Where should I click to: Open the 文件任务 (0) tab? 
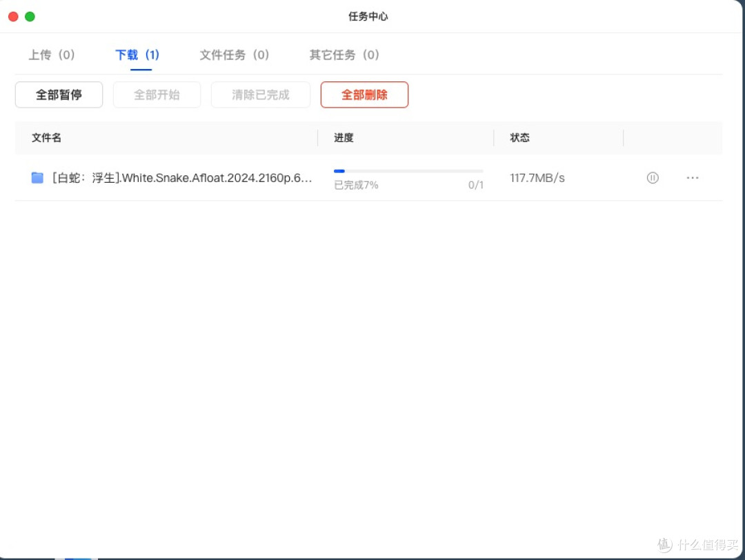235,55
